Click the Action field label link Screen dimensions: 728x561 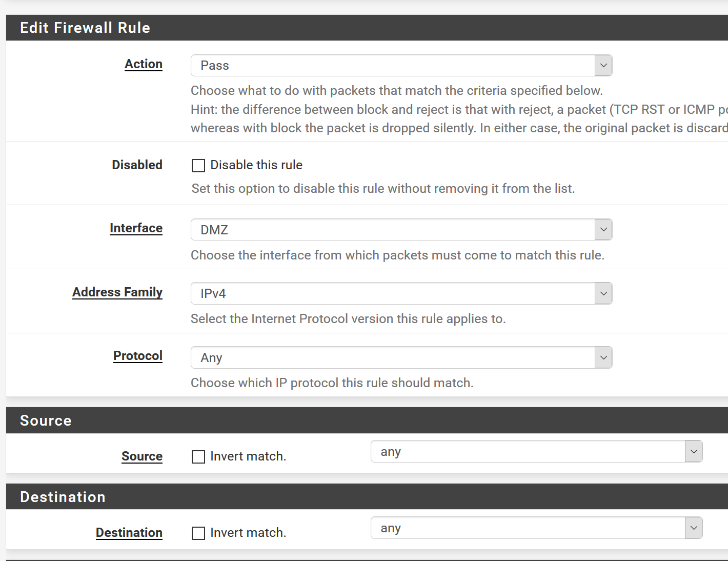point(144,64)
